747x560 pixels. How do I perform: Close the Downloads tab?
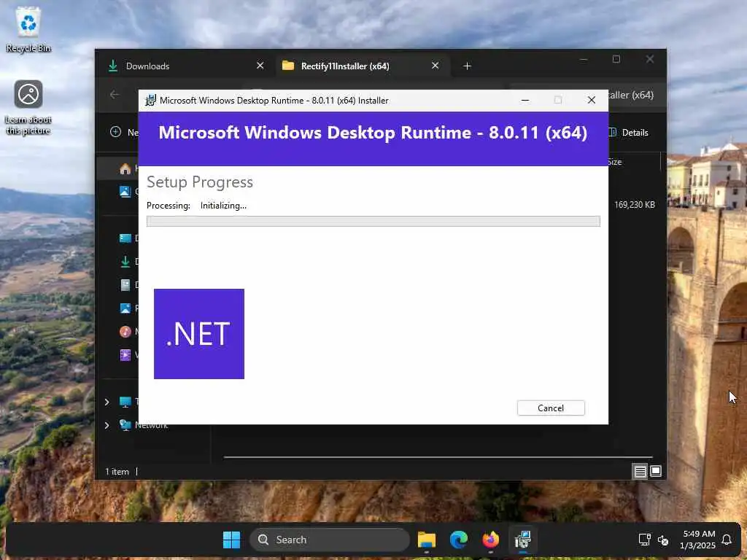pyautogui.click(x=260, y=65)
